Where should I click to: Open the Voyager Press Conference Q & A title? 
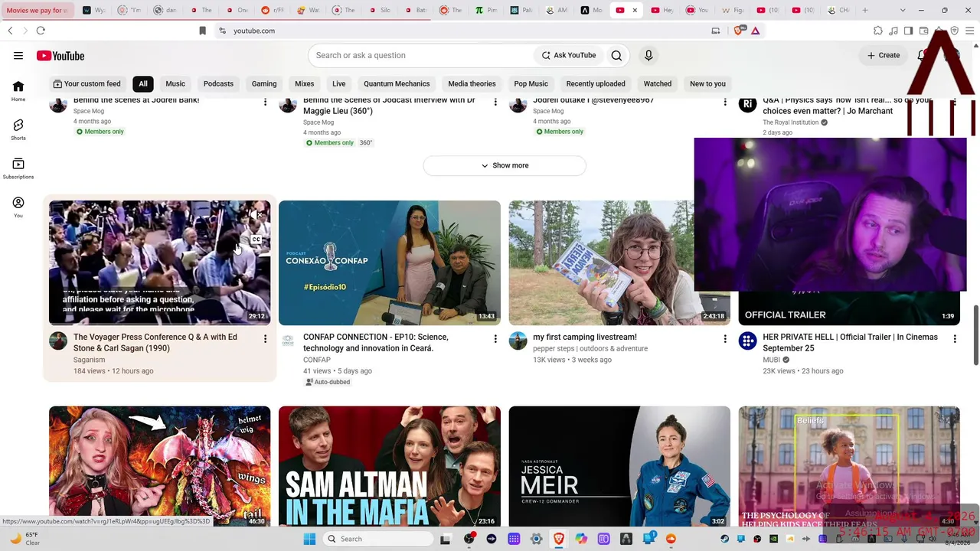pos(155,342)
